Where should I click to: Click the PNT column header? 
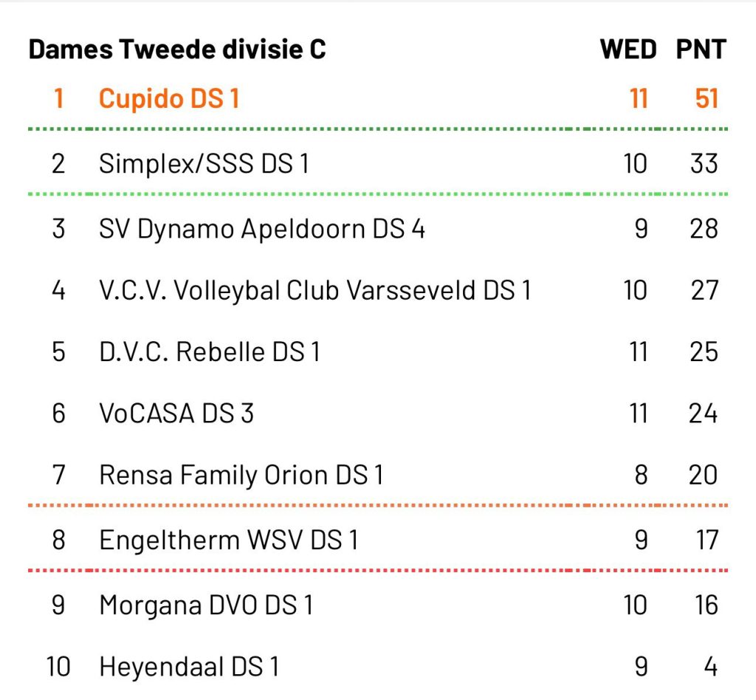(701, 50)
